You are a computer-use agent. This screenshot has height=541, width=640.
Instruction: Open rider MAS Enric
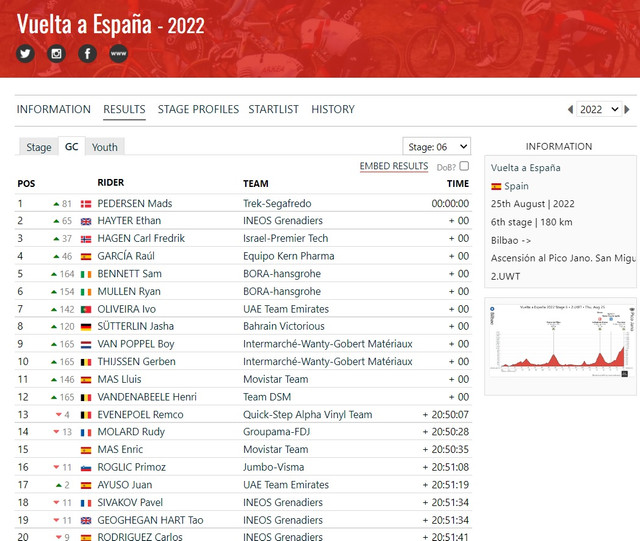tap(120, 450)
